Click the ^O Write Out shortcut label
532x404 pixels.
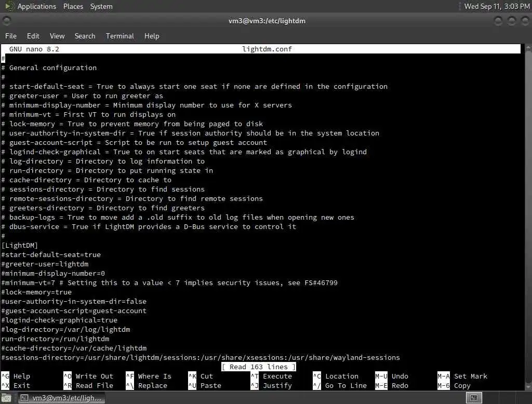88,376
